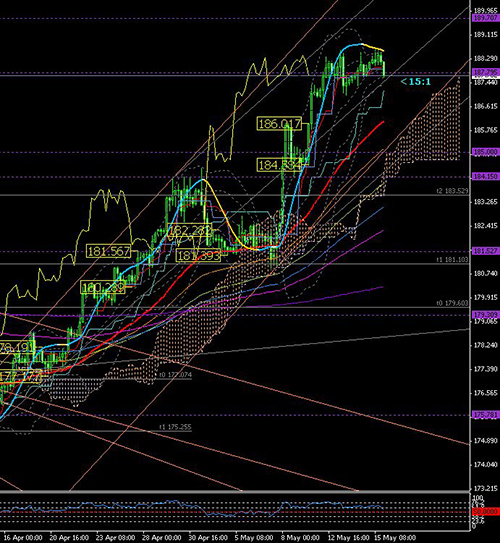This screenshot has height=543, width=500.
Task: Select the purple 189.707 axis level tag
Action: (x=486, y=18)
